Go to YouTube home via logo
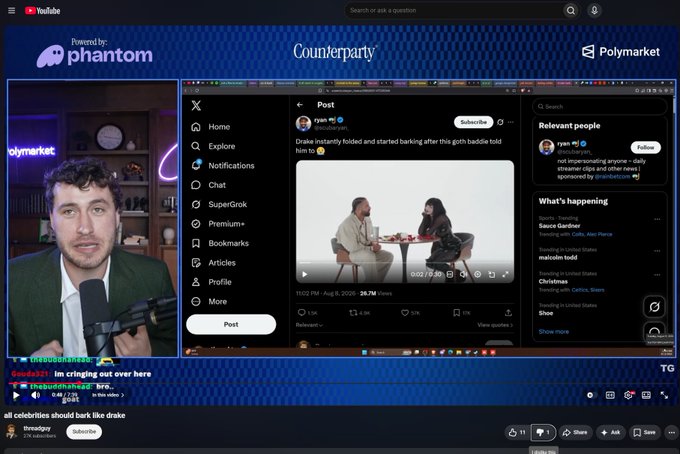This screenshot has width=680, height=454. pos(42,10)
